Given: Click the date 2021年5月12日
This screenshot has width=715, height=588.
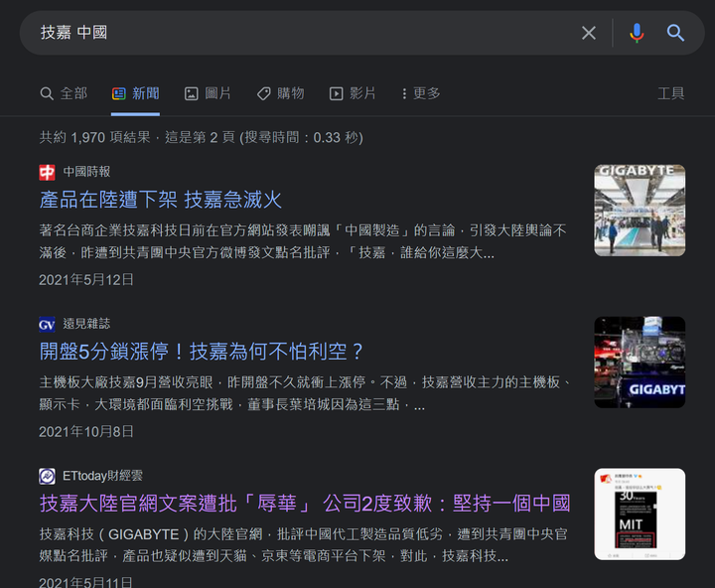Looking at the screenshot, I should [x=86, y=280].
